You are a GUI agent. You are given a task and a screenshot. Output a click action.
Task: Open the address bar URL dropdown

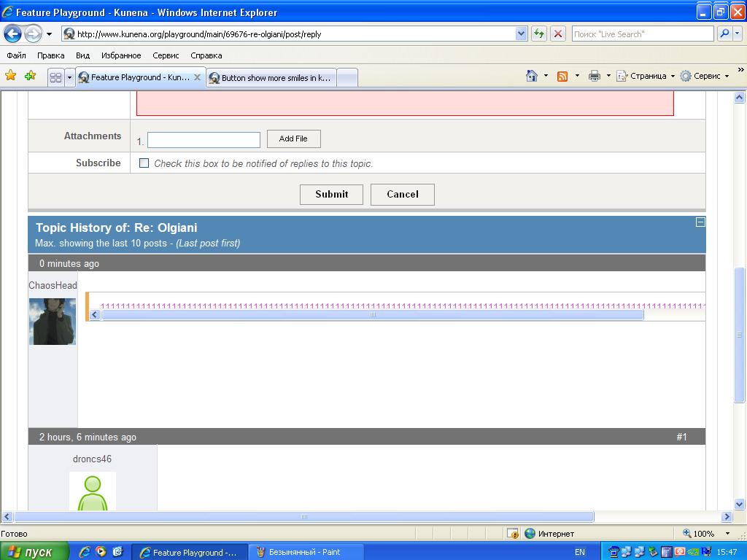521,34
